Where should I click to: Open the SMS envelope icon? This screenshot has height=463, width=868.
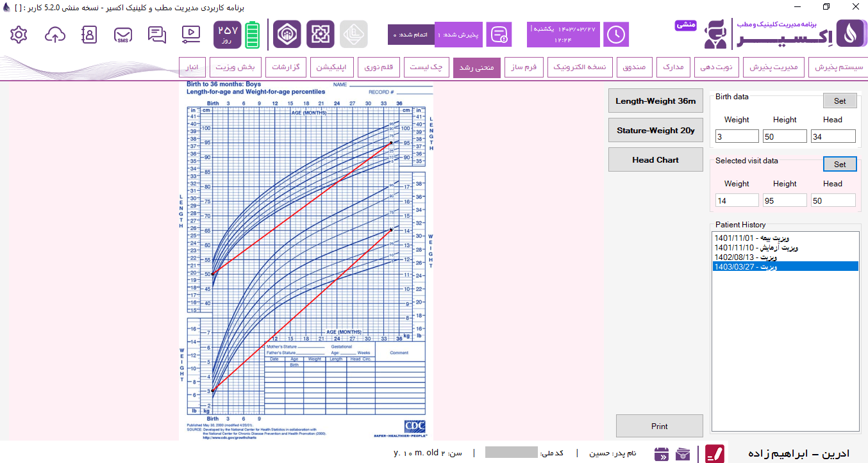[x=123, y=35]
